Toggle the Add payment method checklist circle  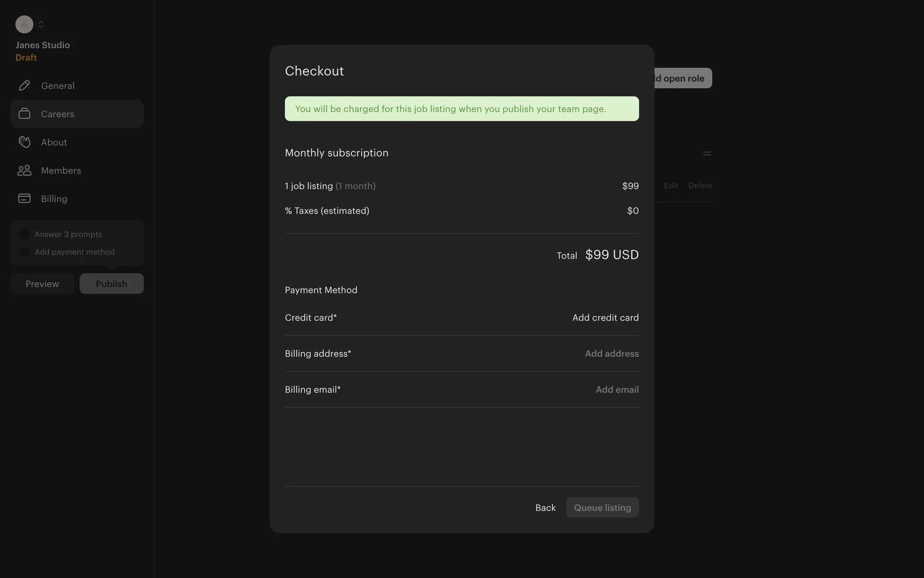click(x=24, y=252)
